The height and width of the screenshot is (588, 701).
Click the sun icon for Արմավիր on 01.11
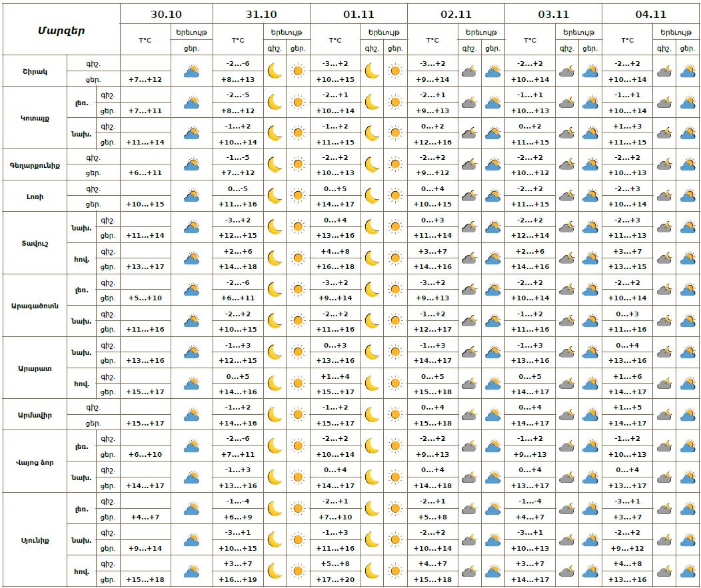tap(395, 415)
